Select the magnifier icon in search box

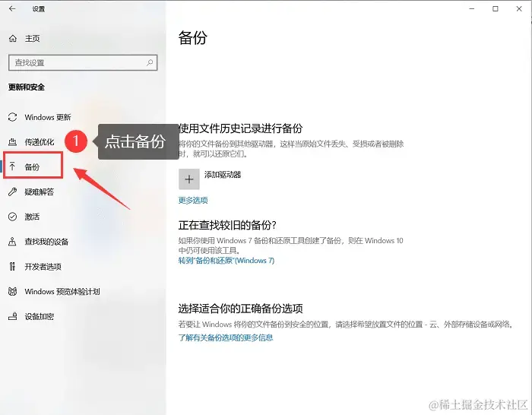[x=150, y=62]
